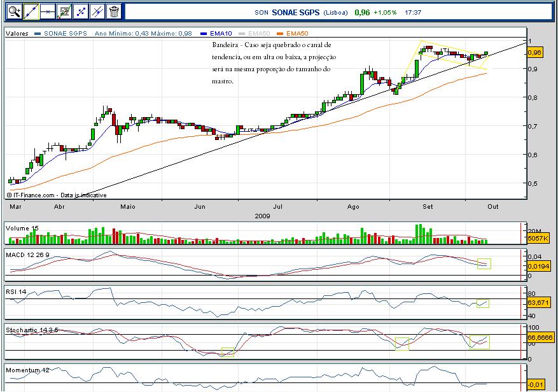This screenshot has height=392, width=558.
Task: Click the Maio month label
Action: pos(128,207)
